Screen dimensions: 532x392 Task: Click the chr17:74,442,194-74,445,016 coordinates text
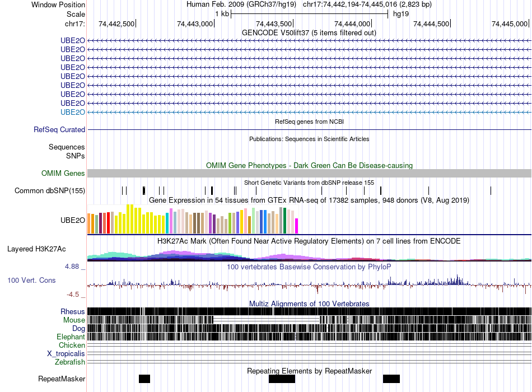tap(349, 4)
